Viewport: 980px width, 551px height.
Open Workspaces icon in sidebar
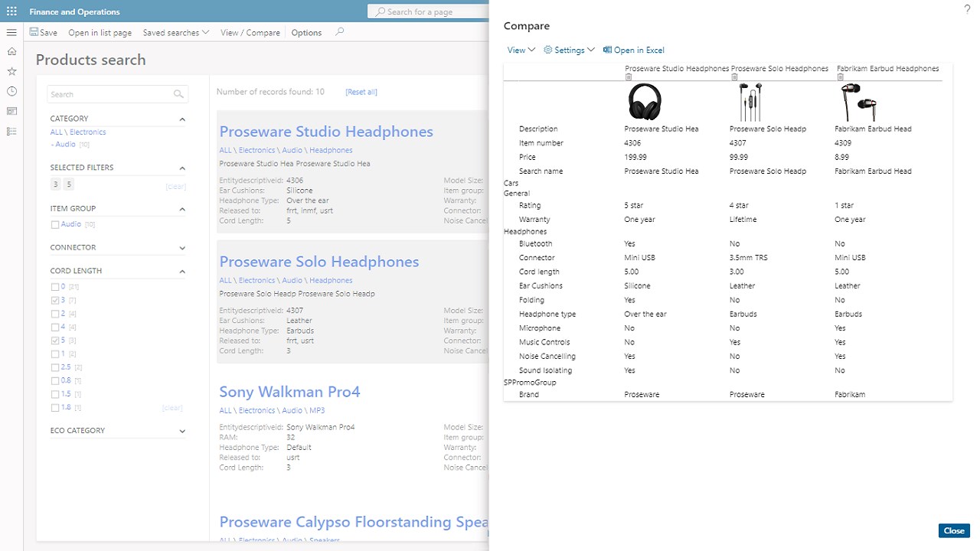(x=11, y=112)
